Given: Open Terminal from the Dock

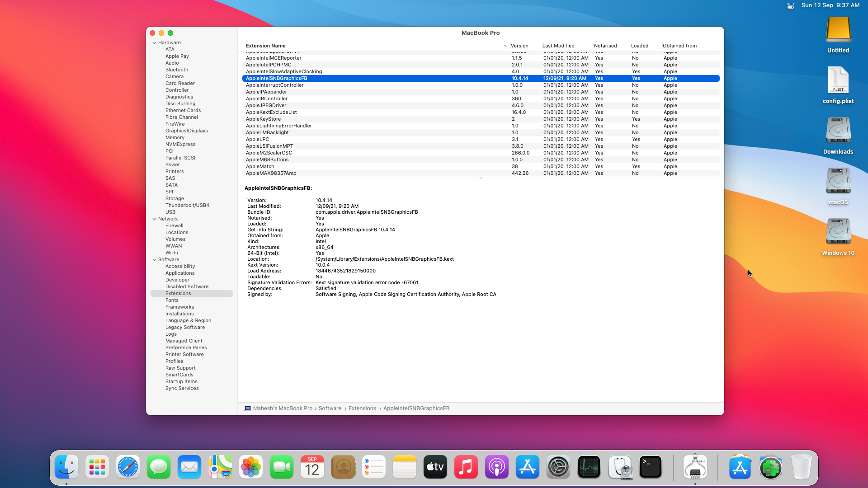Looking at the screenshot, I should click(651, 467).
